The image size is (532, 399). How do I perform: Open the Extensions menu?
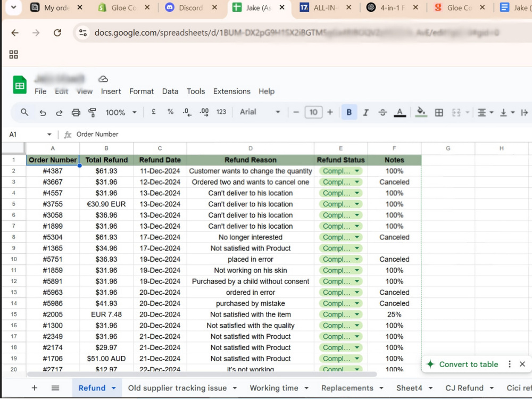232,92
